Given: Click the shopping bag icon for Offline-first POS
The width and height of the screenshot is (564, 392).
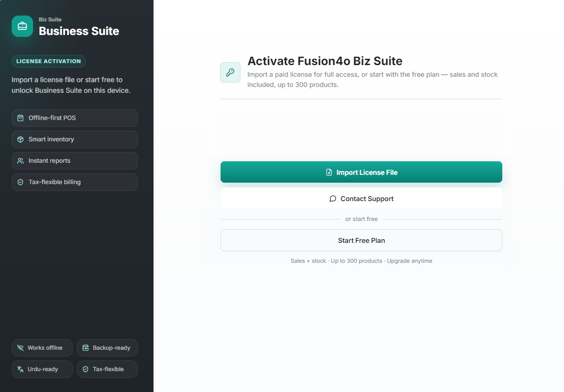Looking at the screenshot, I should [x=20, y=118].
